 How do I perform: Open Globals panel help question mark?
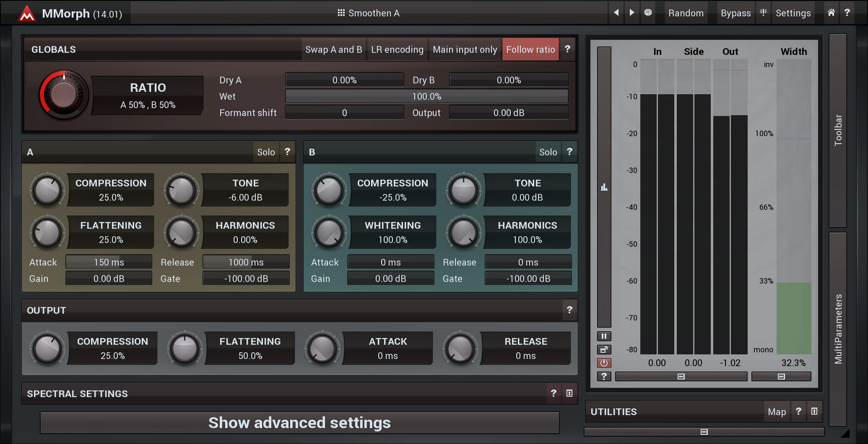567,49
